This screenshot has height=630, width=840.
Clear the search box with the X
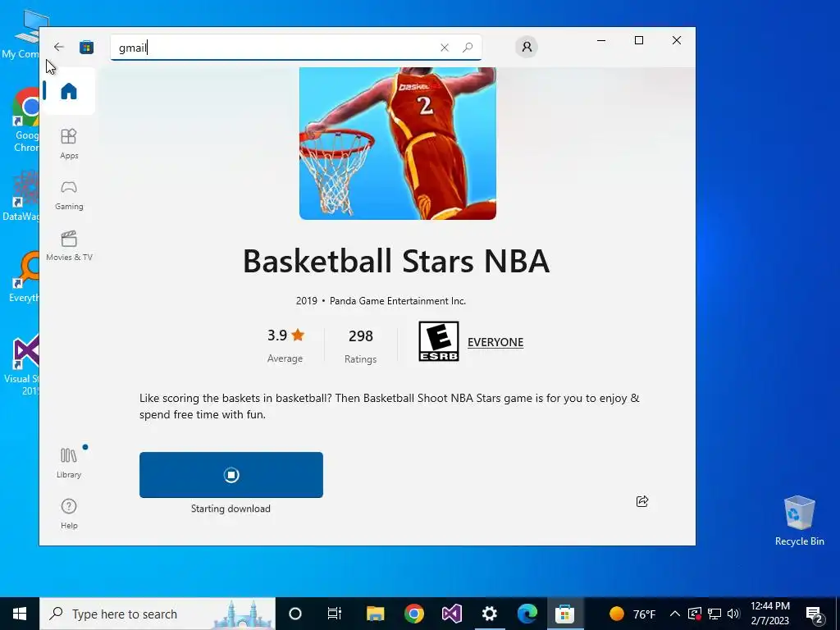pyautogui.click(x=444, y=48)
